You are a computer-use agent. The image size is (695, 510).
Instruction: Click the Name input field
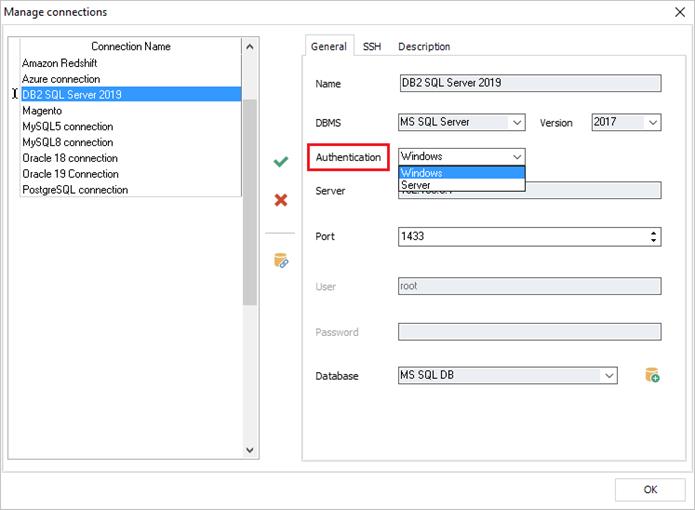tap(530, 83)
